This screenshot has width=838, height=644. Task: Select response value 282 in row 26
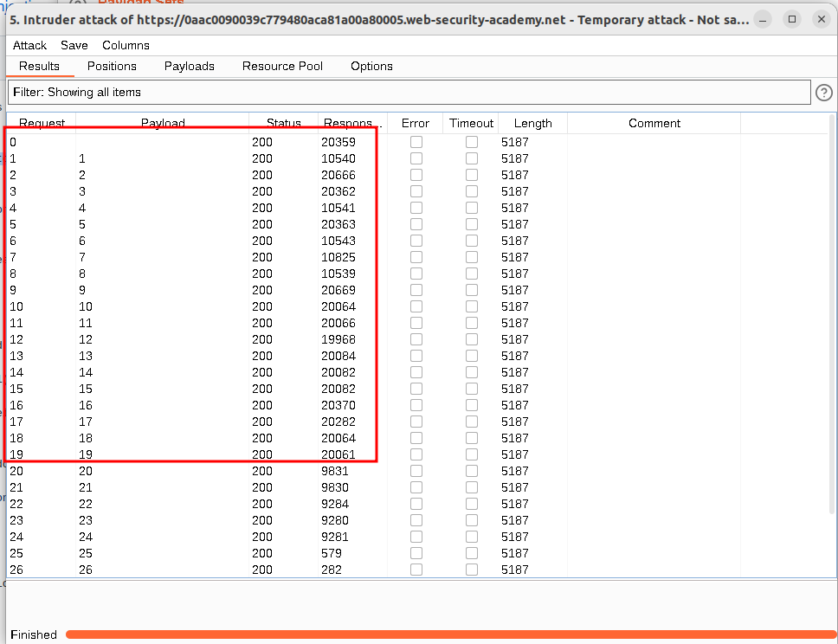[332, 570]
